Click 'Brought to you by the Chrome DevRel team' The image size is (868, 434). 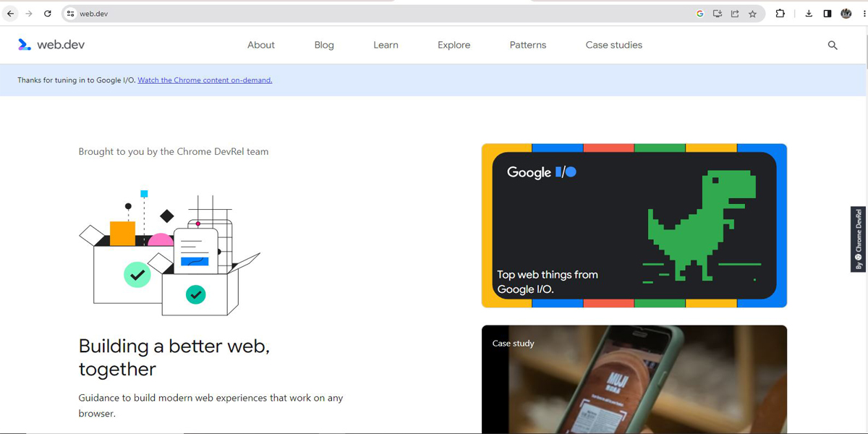coord(174,152)
